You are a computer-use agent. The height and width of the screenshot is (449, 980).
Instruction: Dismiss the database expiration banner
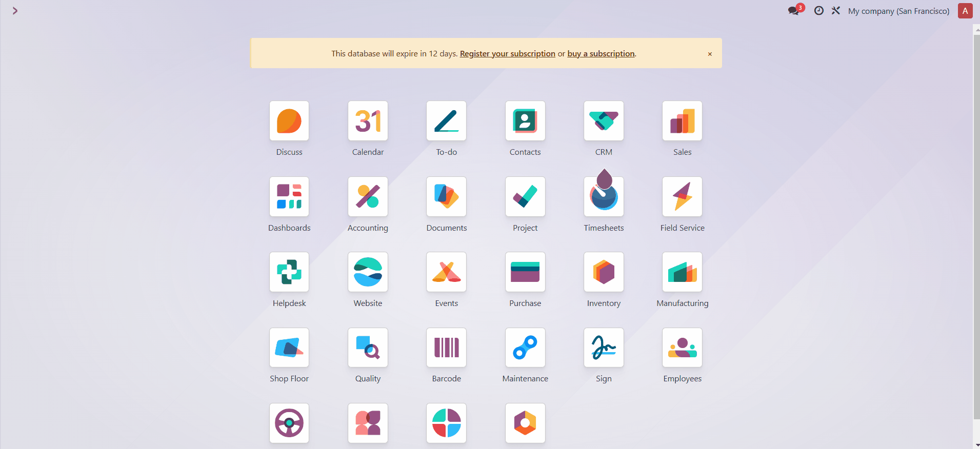pos(710,54)
